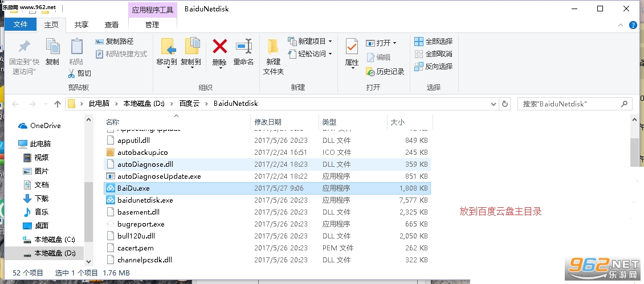Click 百度云 in the address bar
Viewport: 644px width, 284px height.
[x=189, y=104]
